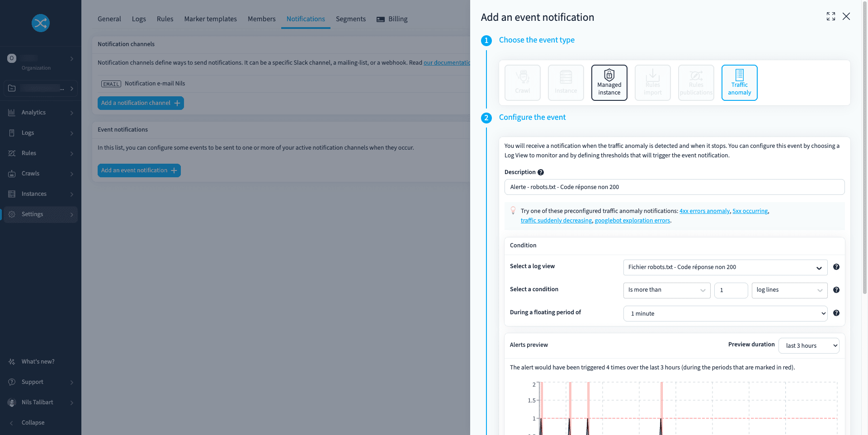Select the Crawl event type
The image size is (868, 435).
(523, 83)
